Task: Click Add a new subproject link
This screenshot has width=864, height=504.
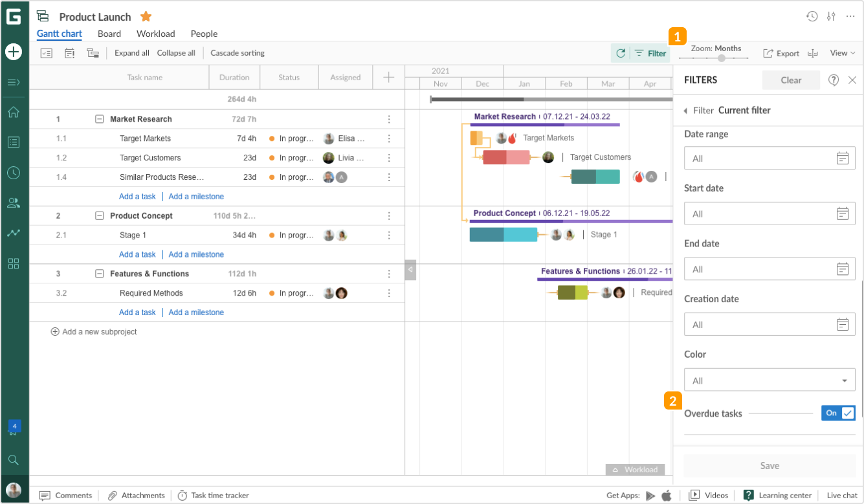Action: (x=94, y=331)
